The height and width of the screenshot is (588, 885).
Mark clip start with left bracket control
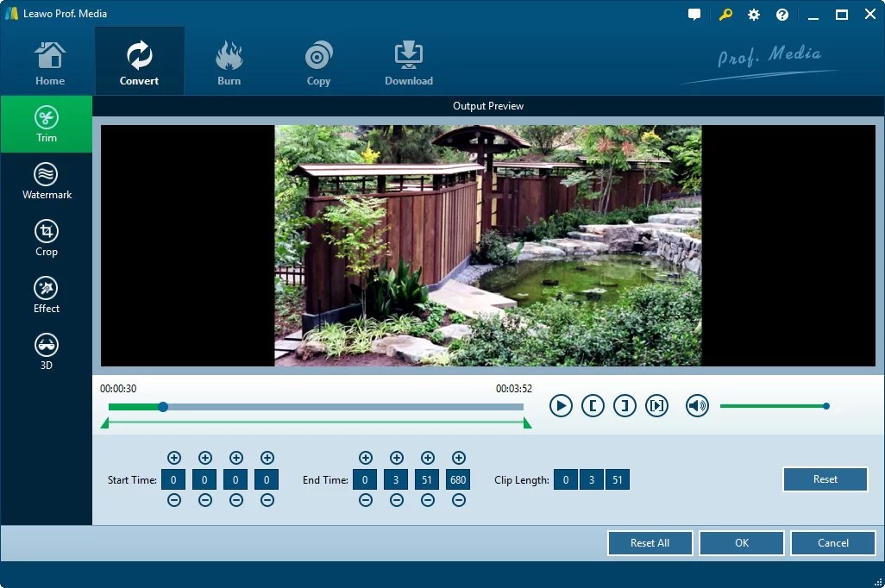tap(593, 405)
